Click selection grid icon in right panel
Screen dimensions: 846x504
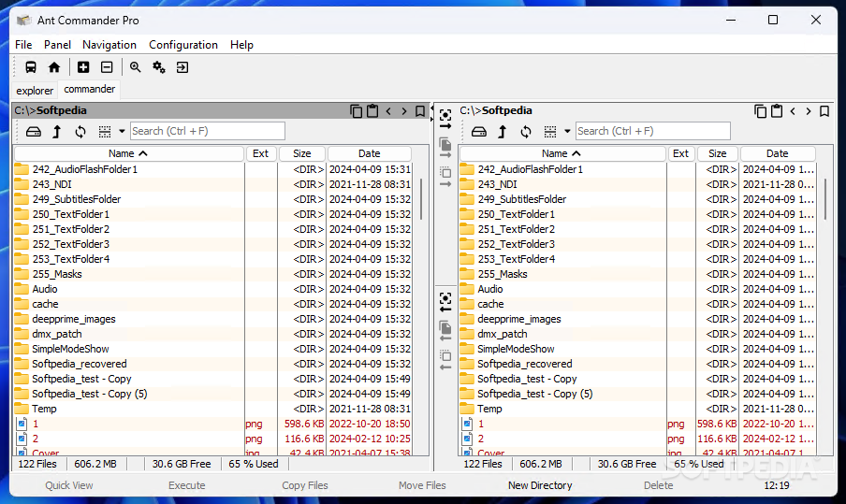[x=550, y=132]
